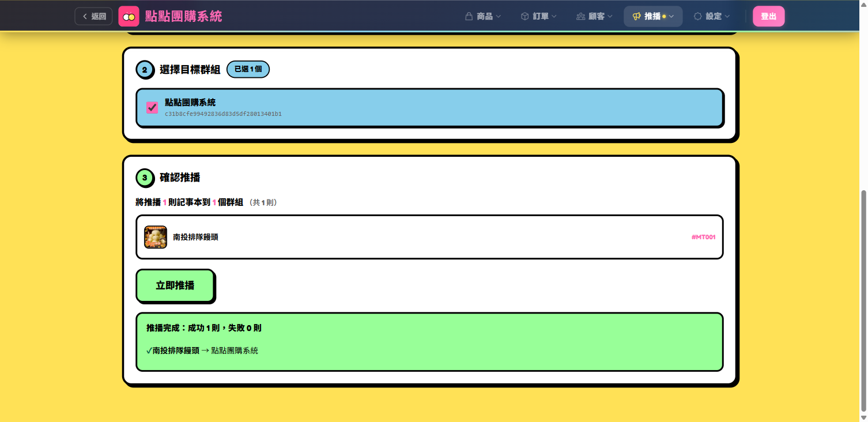This screenshot has width=868, height=422.
Task: Click the step 3 green number circle
Action: pos(145,178)
